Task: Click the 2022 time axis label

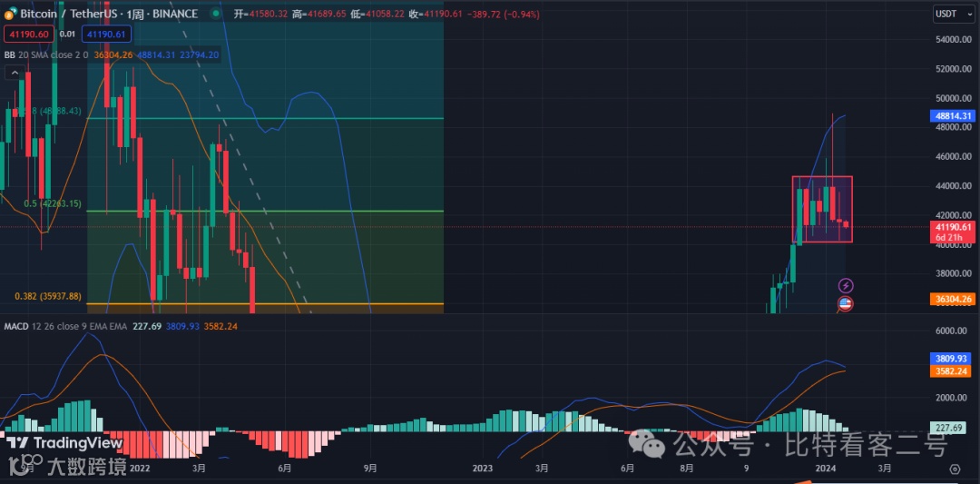Action: [140, 468]
